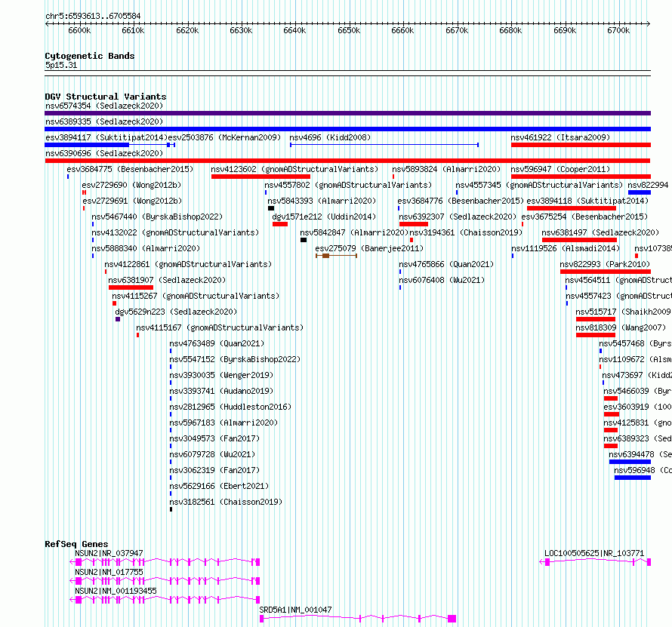This screenshot has width=672, height=627.
Task: Click the esv275079 (Banerjee2011) label
Action: [369, 248]
